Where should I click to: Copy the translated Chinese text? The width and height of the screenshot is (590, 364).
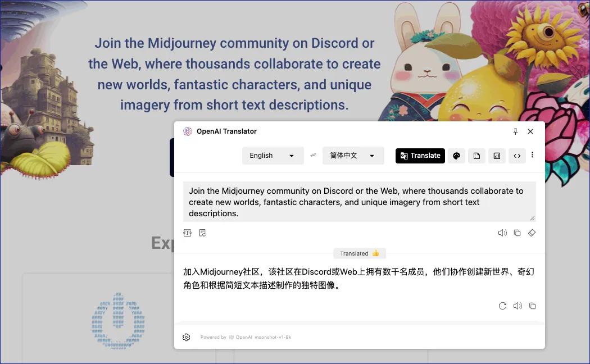pos(532,306)
